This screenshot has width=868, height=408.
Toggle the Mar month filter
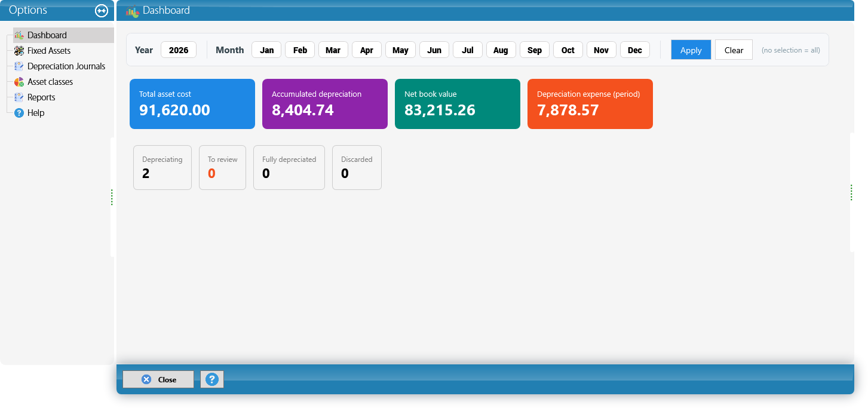333,50
